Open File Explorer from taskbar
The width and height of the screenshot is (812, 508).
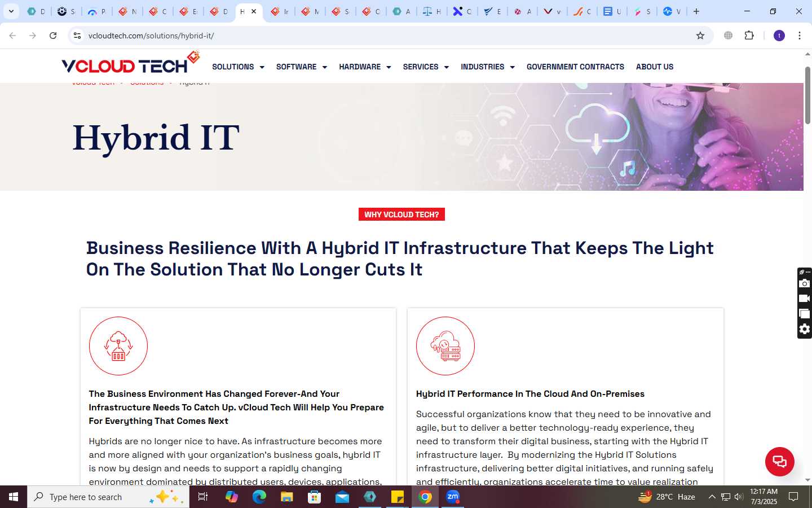click(x=286, y=497)
